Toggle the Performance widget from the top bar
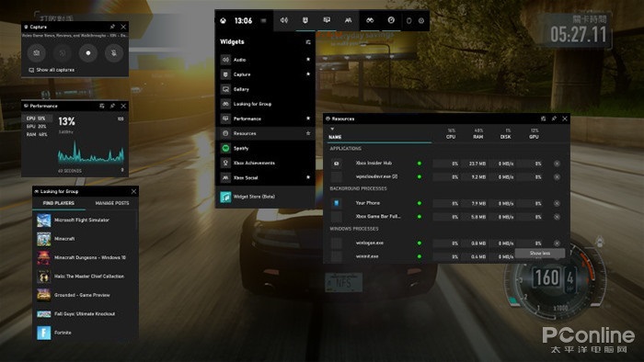 327,20
